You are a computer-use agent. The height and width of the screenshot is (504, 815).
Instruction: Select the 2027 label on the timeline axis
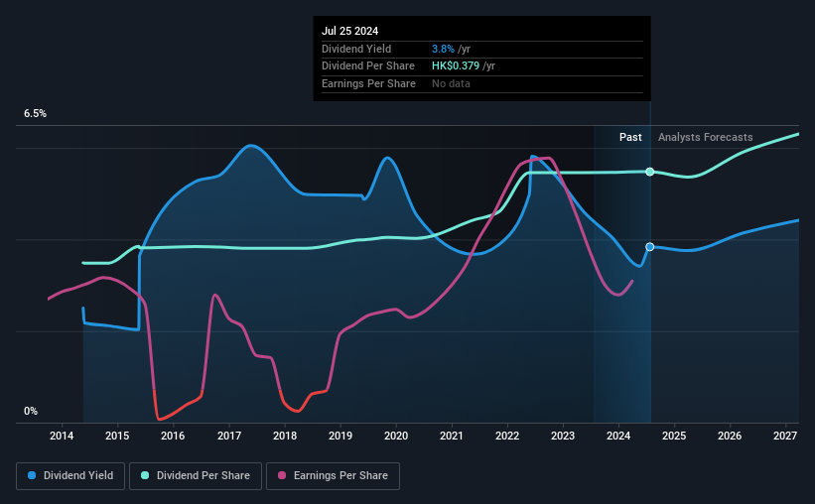click(x=785, y=436)
